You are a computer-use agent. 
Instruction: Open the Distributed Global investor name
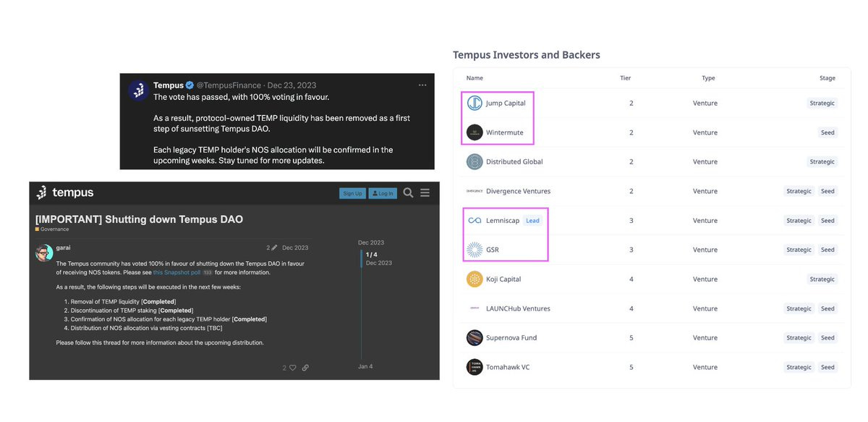pyautogui.click(x=514, y=161)
